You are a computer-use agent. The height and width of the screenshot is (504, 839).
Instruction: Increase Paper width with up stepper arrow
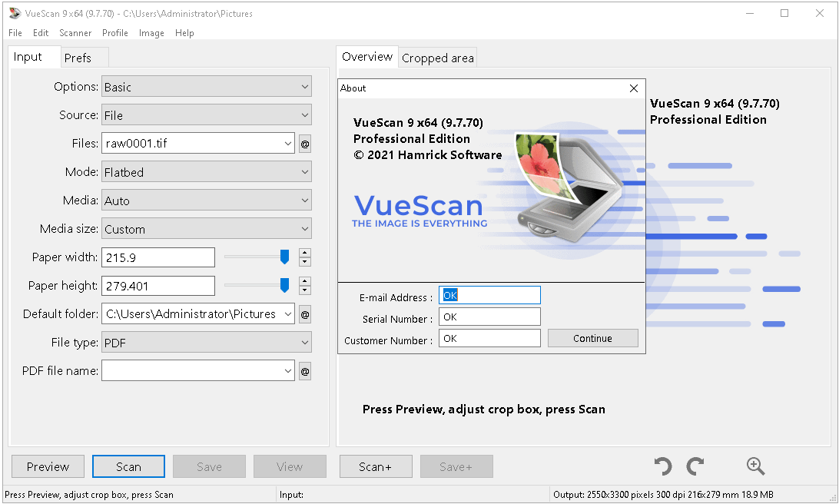pyautogui.click(x=305, y=253)
